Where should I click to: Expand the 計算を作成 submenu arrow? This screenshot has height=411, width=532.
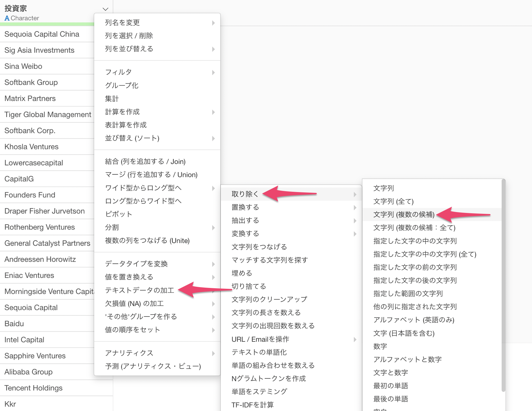(213, 112)
